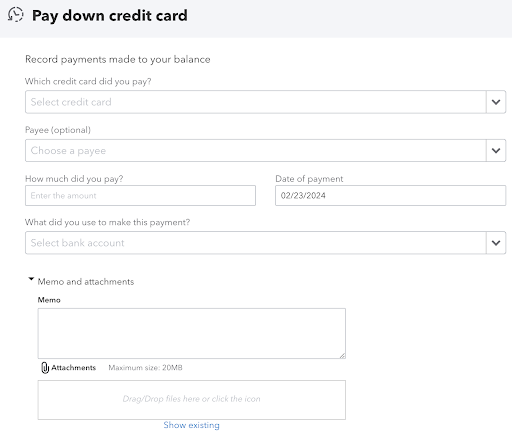Click the Select bank account field
The image size is (512, 437).
coord(255,243)
